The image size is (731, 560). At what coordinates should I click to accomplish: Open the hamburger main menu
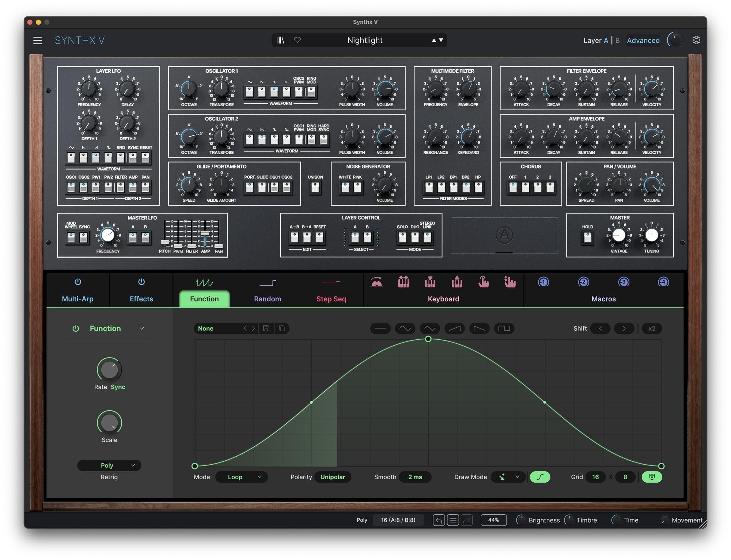[38, 40]
